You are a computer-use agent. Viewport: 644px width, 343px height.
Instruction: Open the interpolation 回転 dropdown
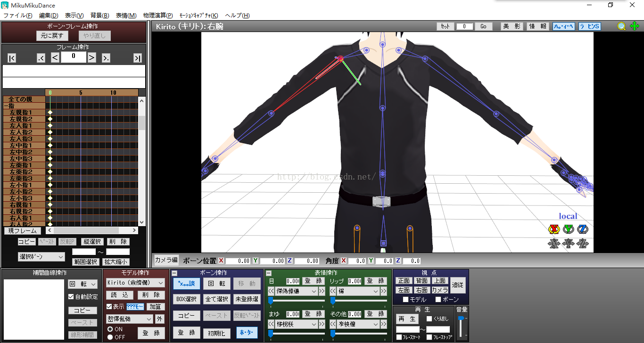(x=83, y=284)
